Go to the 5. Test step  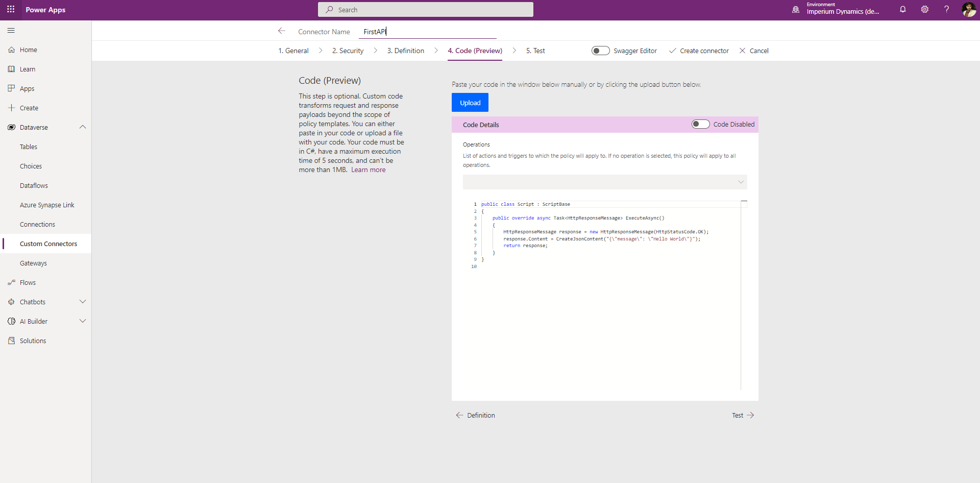click(535, 51)
